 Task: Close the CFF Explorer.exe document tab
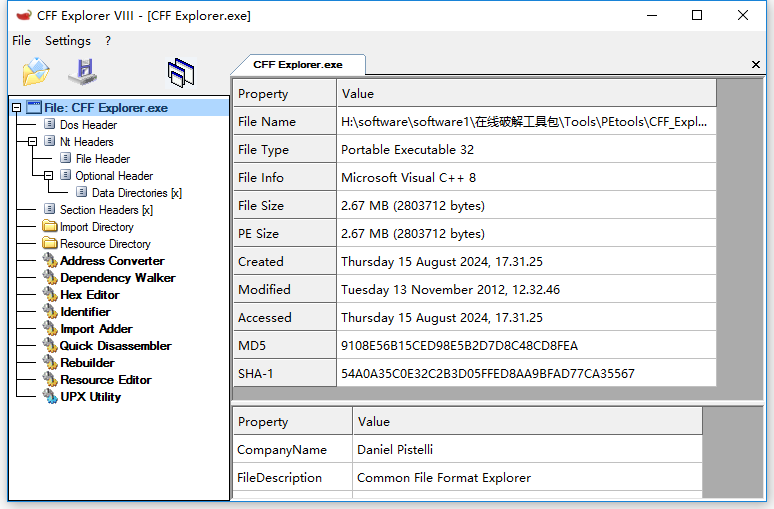[756, 64]
